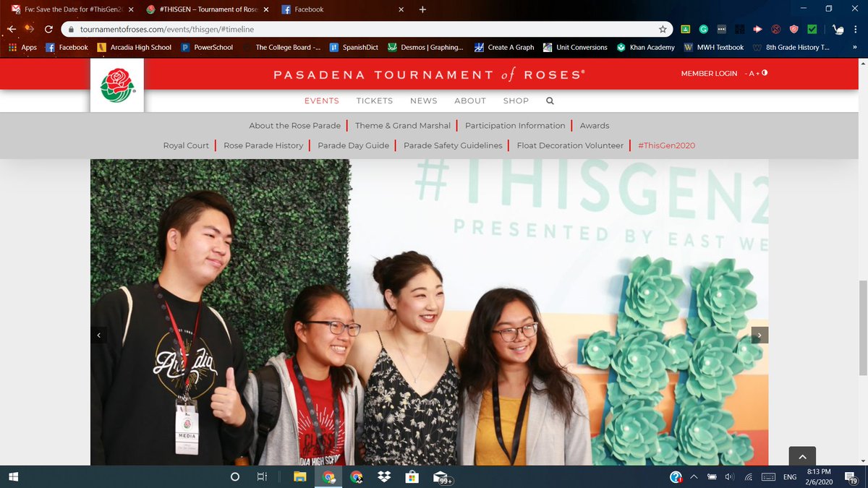Open the SHOP menu
Image resolution: width=868 pixels, height=488 pixels.
(x=516, y=100)
